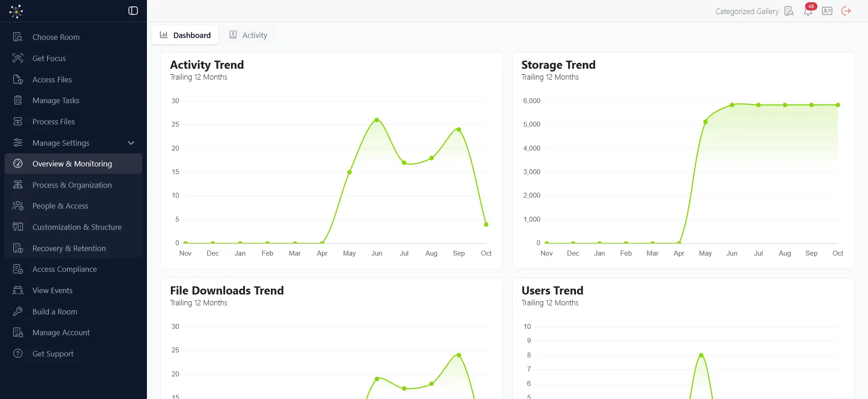The image size is (868, 399).
Task: Go to Access Files
Action: [x=73, y=79]
